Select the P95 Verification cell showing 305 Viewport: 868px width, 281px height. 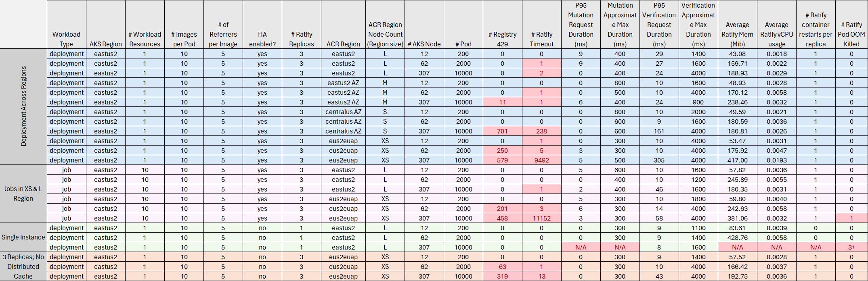click(659, 160)
